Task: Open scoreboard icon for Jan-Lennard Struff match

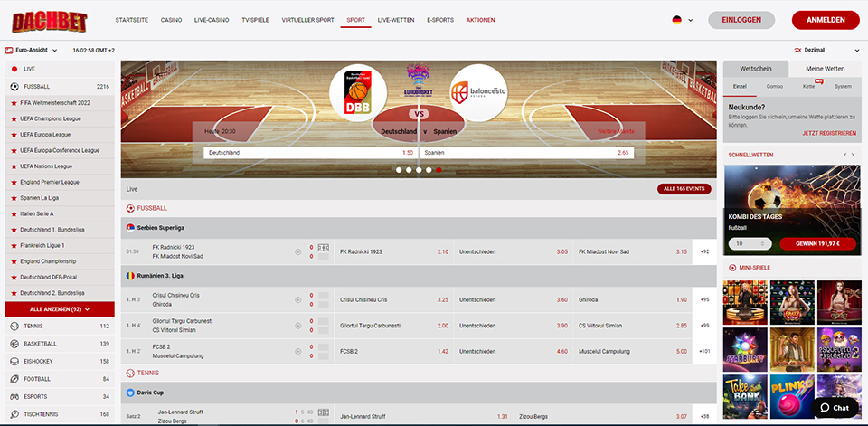Action: 324,412
